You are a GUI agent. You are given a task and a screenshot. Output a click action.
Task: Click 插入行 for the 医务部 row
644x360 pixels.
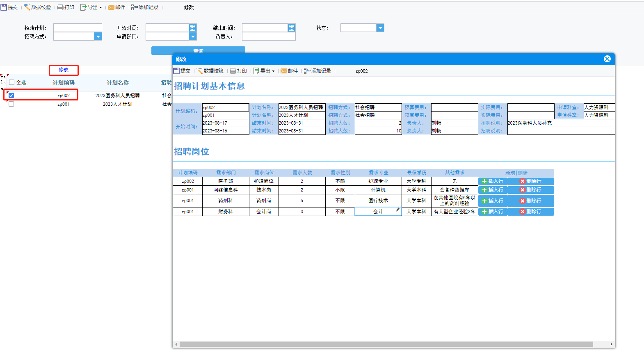(x=493, y=181)
